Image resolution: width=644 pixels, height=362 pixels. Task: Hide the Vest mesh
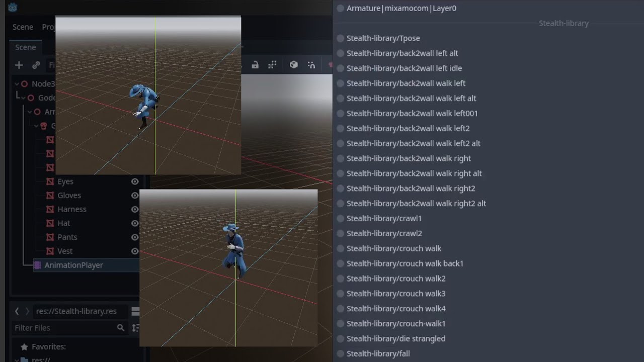pyautogui.click(x=135, y=251)
